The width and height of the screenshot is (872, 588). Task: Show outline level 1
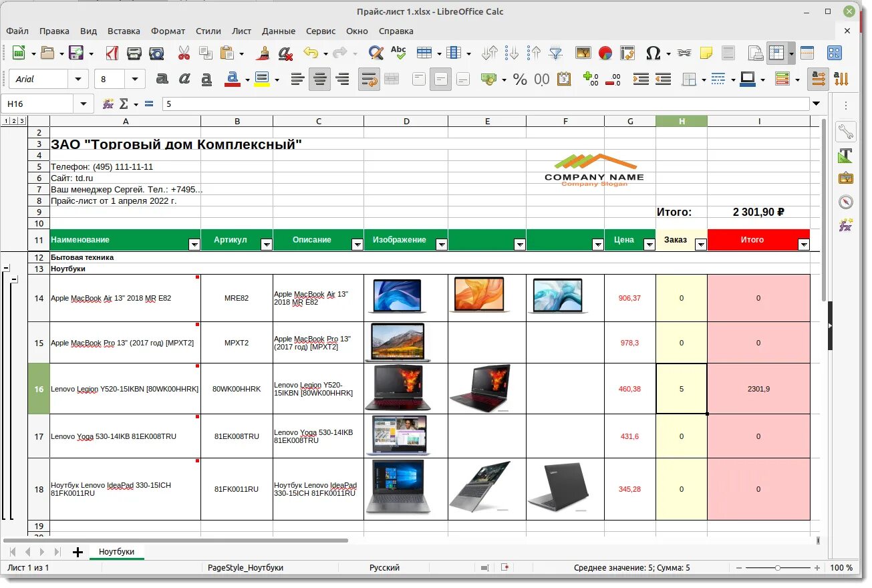(6, 121)
